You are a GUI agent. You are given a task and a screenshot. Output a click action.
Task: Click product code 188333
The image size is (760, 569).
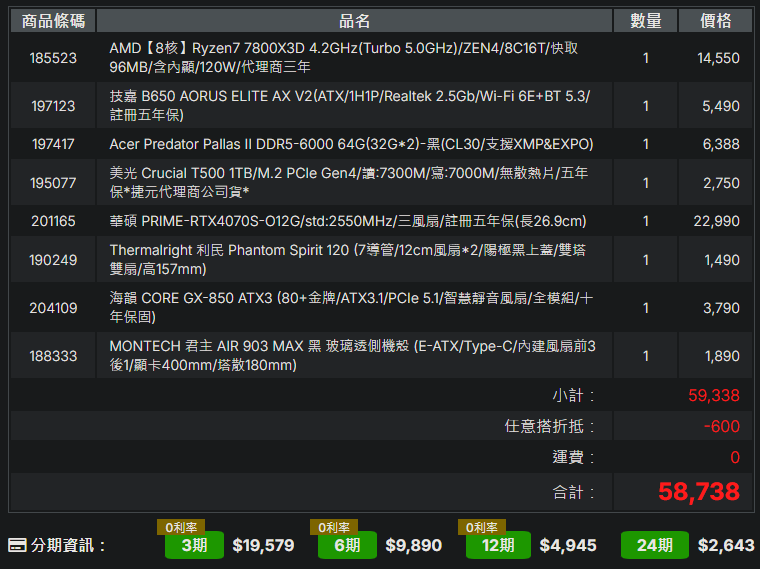tap(53, 356)
